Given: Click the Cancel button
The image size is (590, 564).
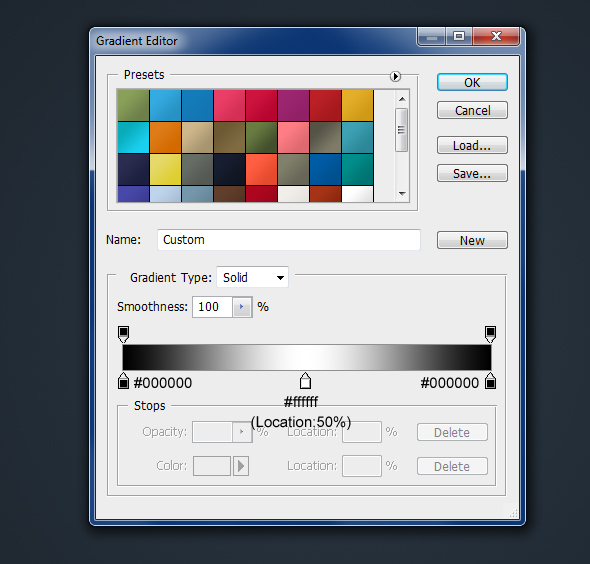Looking at the screenshot, I should tap(472, 110).
